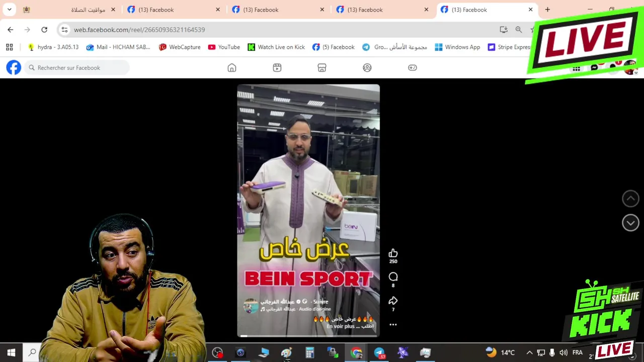Viewport: 644px width, 362px height.
Task: Open the volume speaker tray icon
Action: [563, 353]
